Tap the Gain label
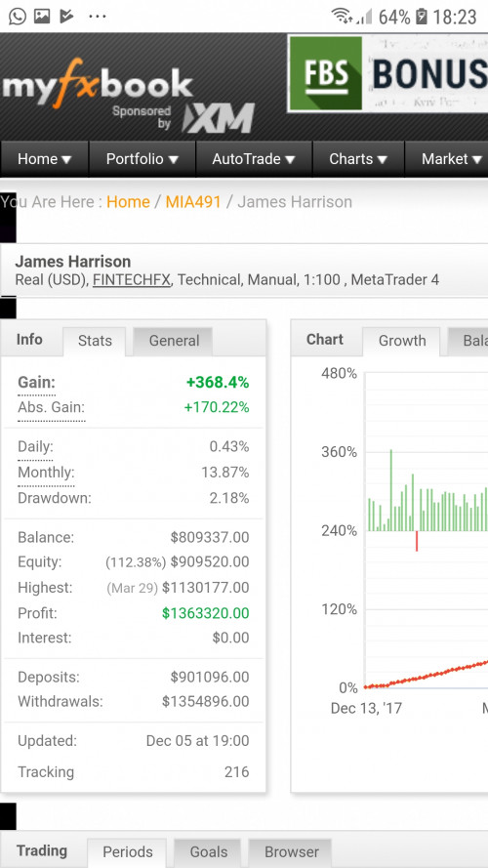 pyautogui.click(x=36, y=383)
